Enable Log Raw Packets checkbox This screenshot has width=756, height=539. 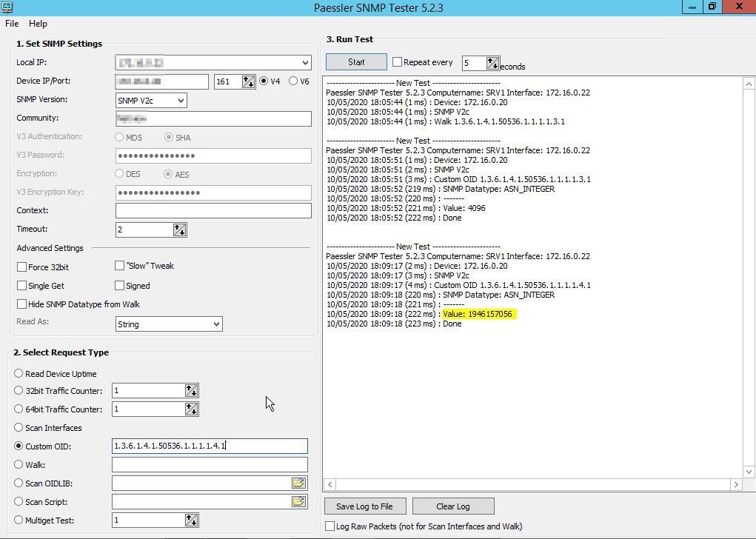330,526
